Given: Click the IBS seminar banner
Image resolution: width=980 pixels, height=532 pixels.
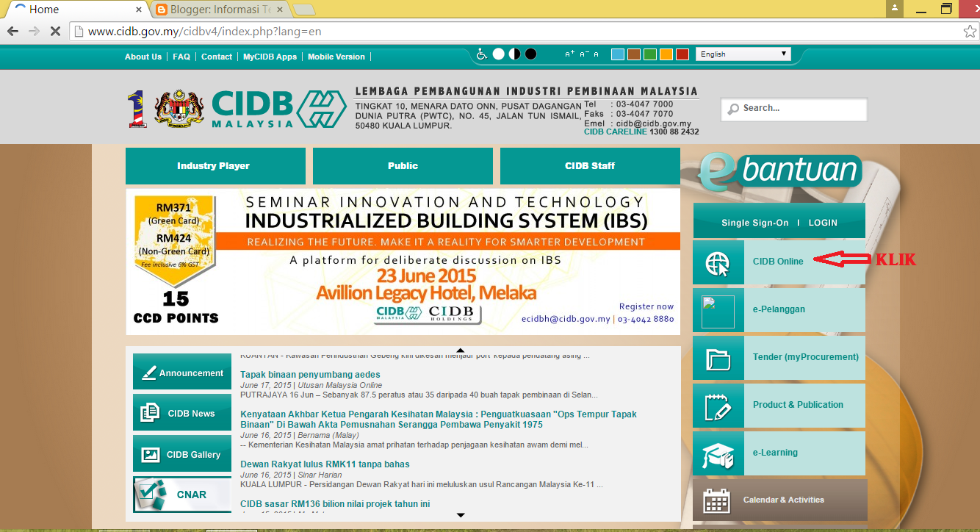Looking at the screenshot, I should click(x=403, y=262).
